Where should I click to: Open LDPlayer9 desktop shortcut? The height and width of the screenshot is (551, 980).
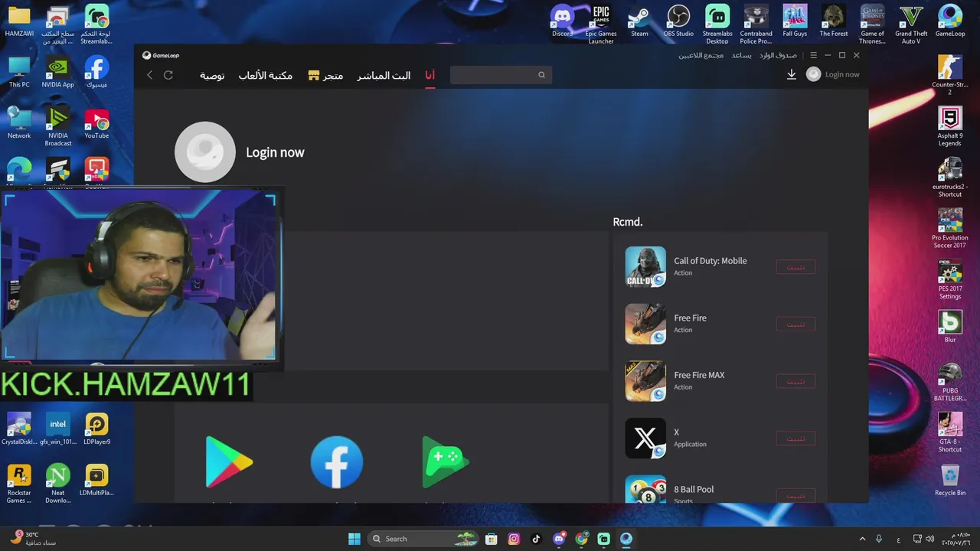tap(96, 429)
